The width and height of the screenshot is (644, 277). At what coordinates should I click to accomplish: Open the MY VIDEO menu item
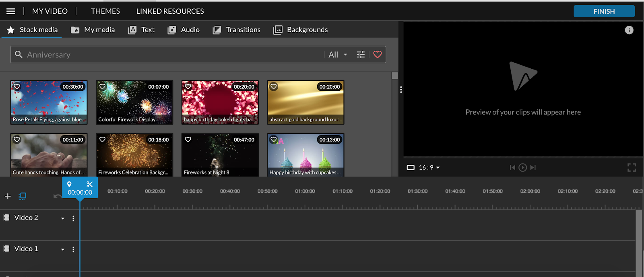point(50,11)
